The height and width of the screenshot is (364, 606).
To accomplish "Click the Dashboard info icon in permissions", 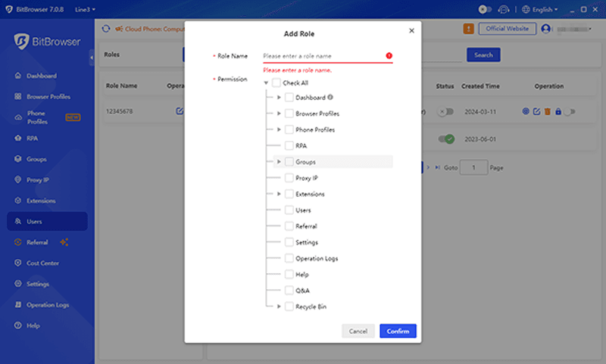I will click(x=330, y=98).
